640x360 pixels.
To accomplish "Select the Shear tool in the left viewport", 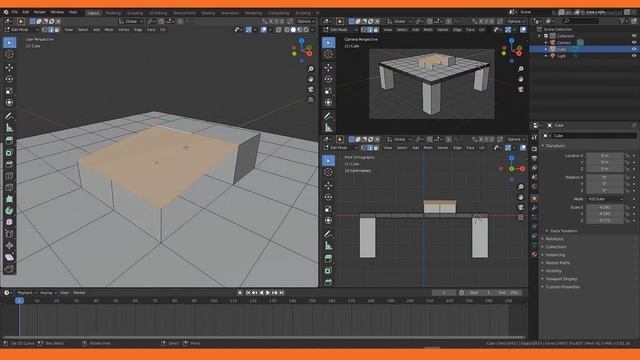I will 9,257.
